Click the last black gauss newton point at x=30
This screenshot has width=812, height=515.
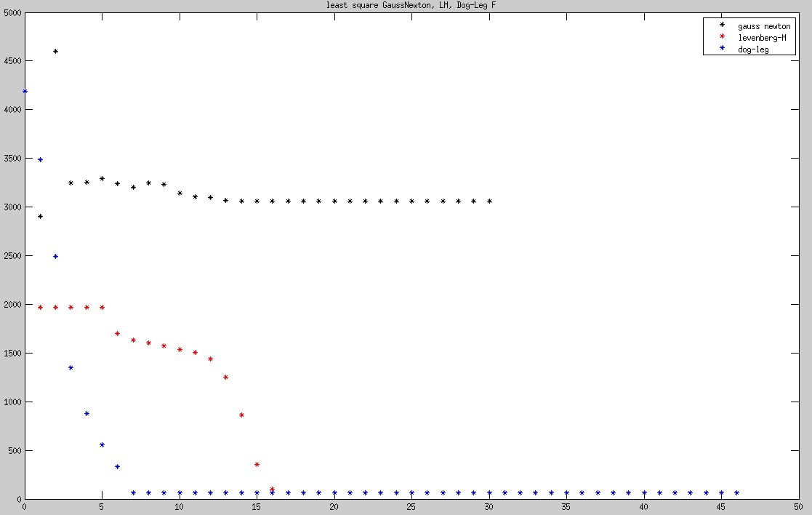tap(489, 201)
